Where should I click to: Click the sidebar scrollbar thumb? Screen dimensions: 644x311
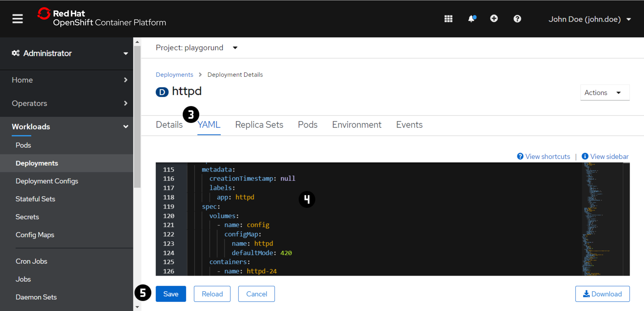click(x=137, y=116)
